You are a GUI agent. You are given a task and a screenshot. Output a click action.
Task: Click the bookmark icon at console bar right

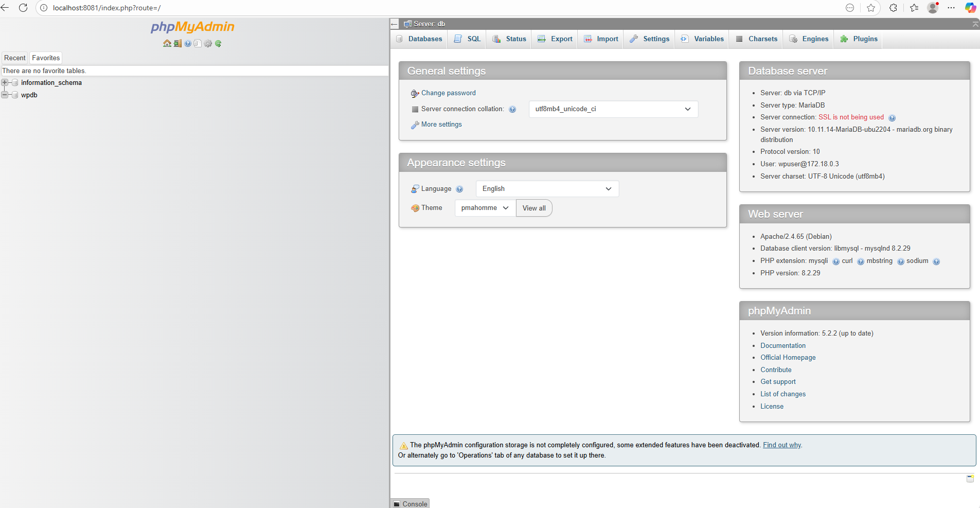click(970, 479)
